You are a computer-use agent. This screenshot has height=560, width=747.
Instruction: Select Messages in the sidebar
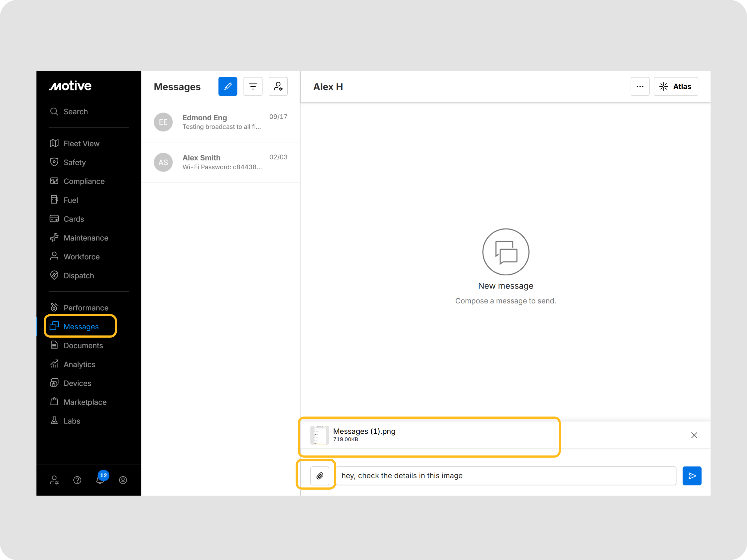(x=74, y=327)
